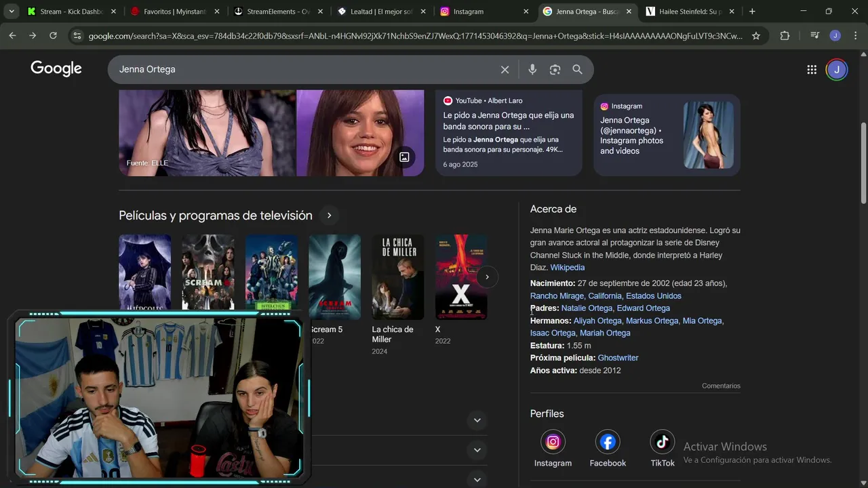Open the Edward Ortega parent link

[644, 308]
